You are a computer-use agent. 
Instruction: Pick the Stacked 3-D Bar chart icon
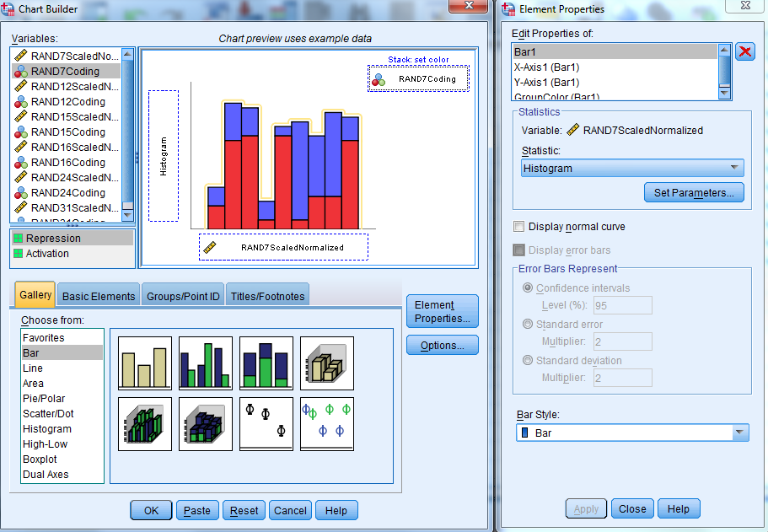coord(206,424)
